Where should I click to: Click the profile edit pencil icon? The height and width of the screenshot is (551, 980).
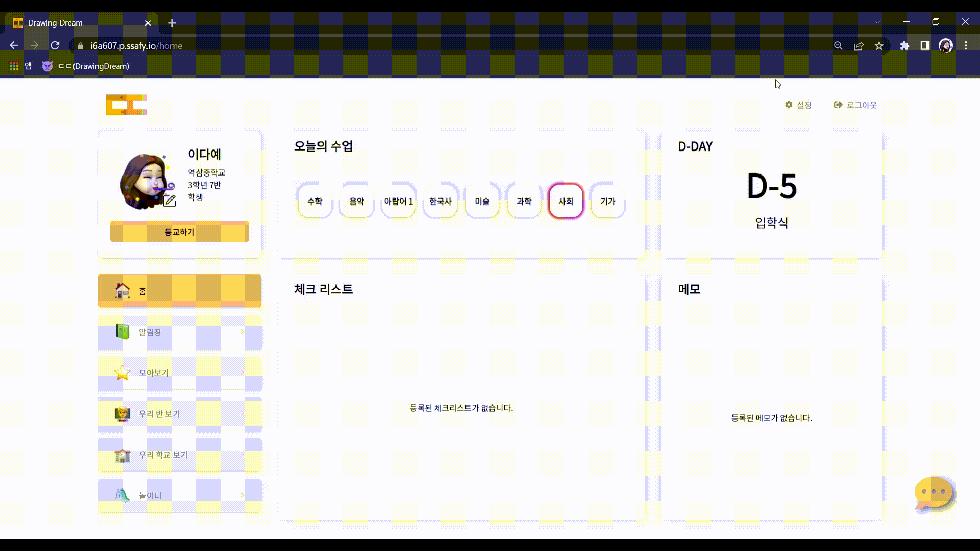pyautogui.click(x=169, y=201)
